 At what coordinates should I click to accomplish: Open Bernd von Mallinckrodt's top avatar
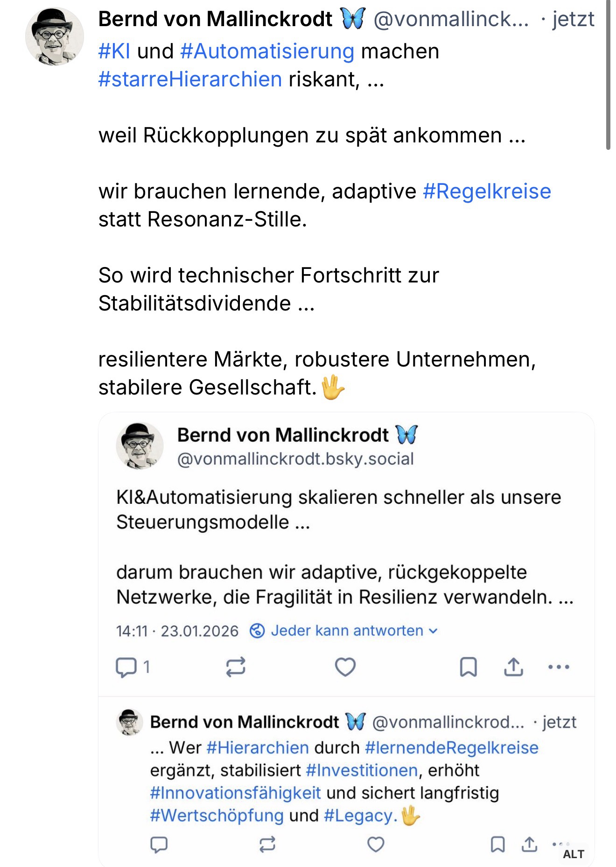pyautogui.click(x=55, y=36)
